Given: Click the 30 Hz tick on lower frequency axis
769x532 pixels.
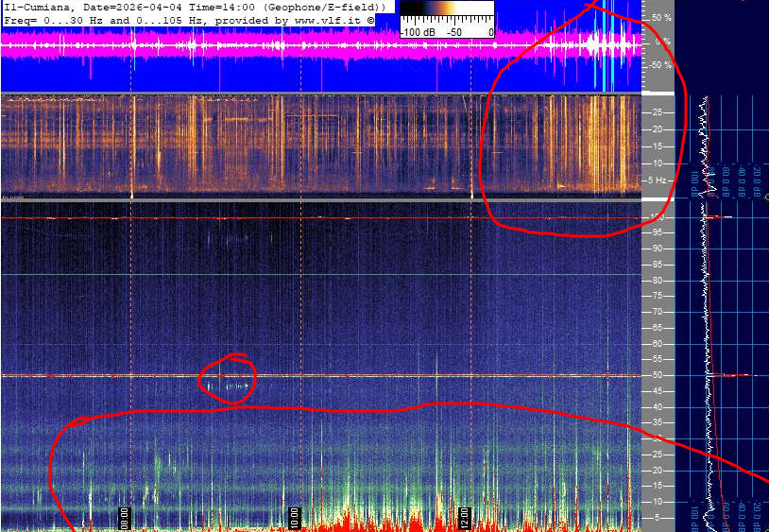Looking at the screenshot, I should pos(658,438).
